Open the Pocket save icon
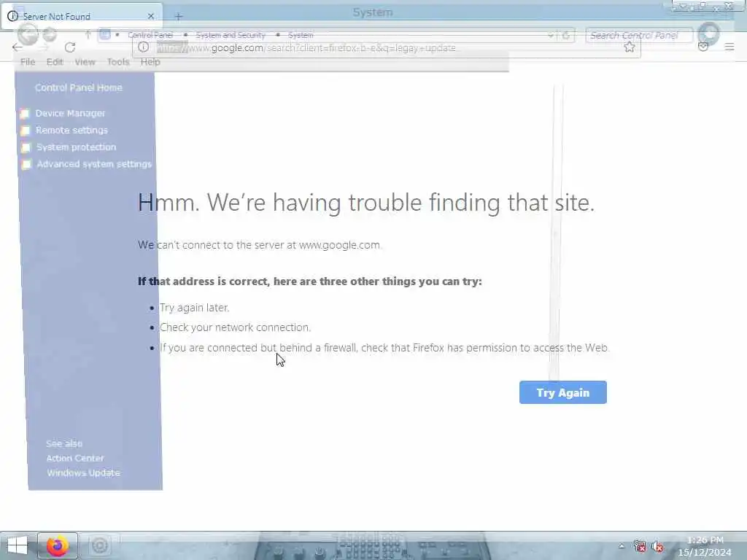 (703, 47)
